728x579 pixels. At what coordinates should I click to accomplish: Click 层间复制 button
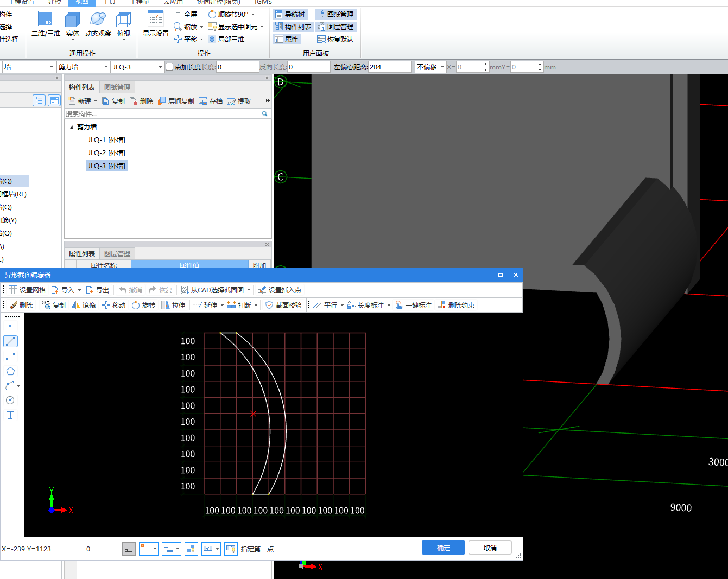click(176, 101)
